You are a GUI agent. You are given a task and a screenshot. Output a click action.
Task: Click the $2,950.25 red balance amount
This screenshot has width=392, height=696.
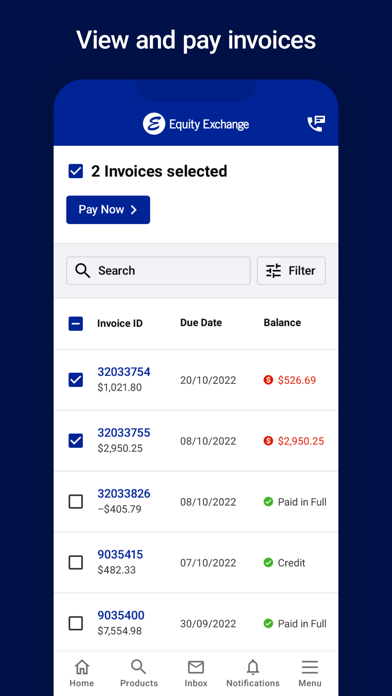(x=301, y=441)
